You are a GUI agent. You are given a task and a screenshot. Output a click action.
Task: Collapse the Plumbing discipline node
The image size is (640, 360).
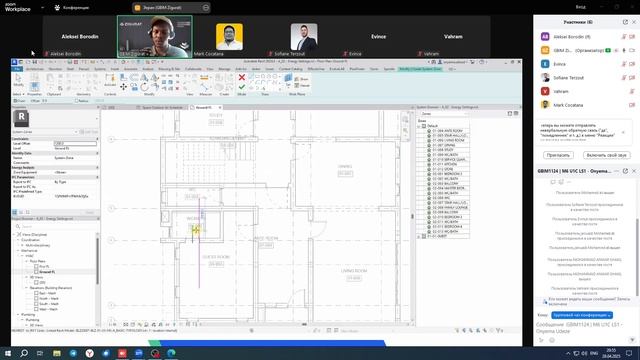(x=18, y=315)
